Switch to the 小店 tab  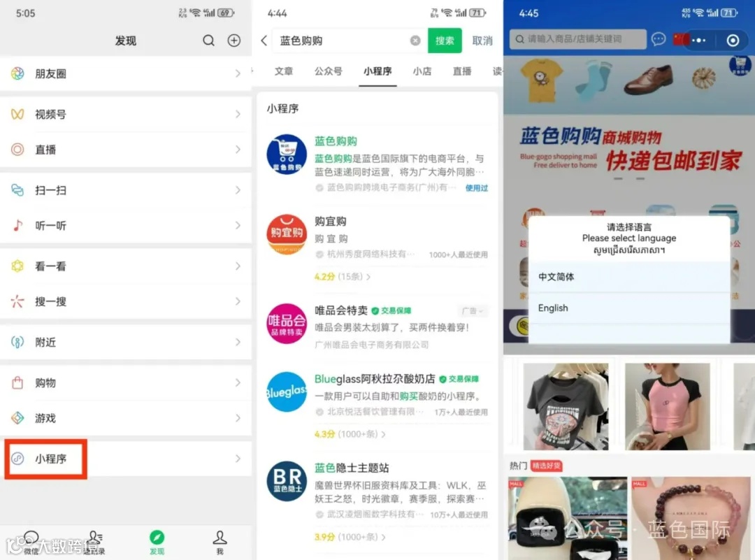422,71
